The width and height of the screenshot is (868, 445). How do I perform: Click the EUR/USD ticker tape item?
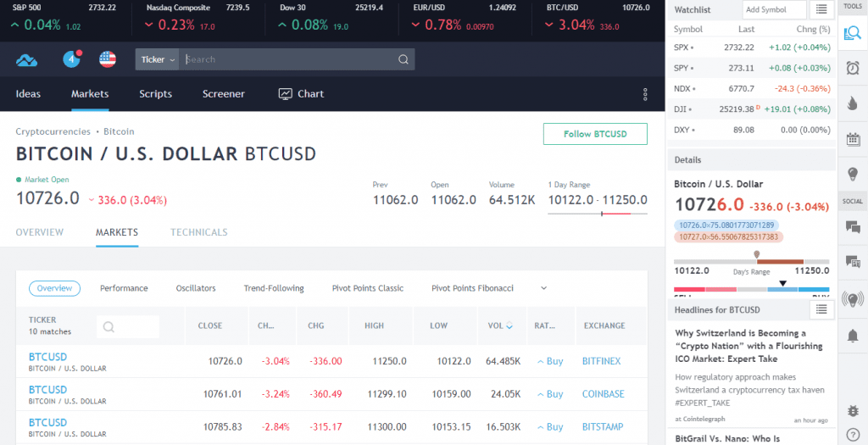click(x=464, y=18)
